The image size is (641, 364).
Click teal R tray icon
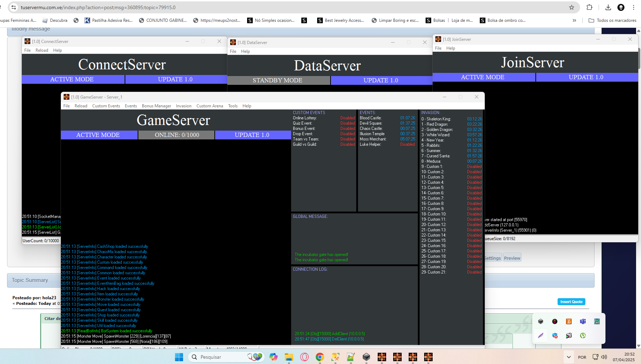[597, 321]
